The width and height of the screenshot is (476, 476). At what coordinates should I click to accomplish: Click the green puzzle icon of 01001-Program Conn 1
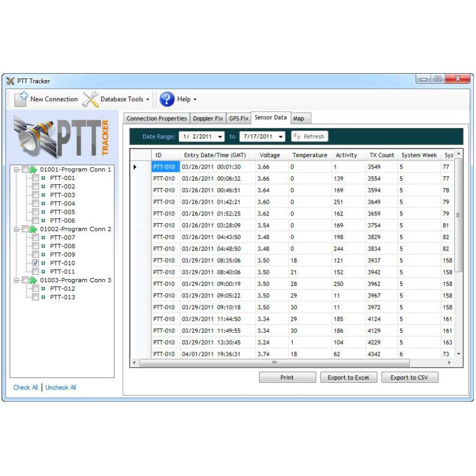pos(33,170)
